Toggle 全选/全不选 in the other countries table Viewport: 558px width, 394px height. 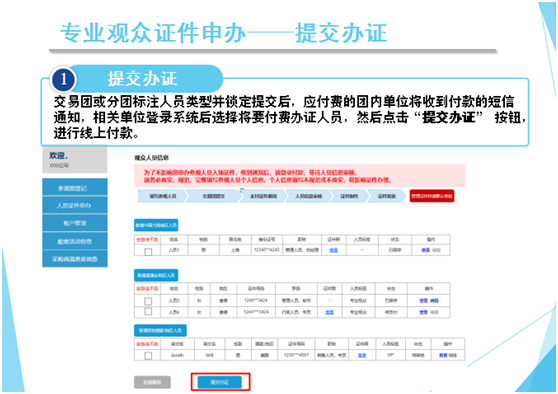pyautogui.click(x=147, y=344)
